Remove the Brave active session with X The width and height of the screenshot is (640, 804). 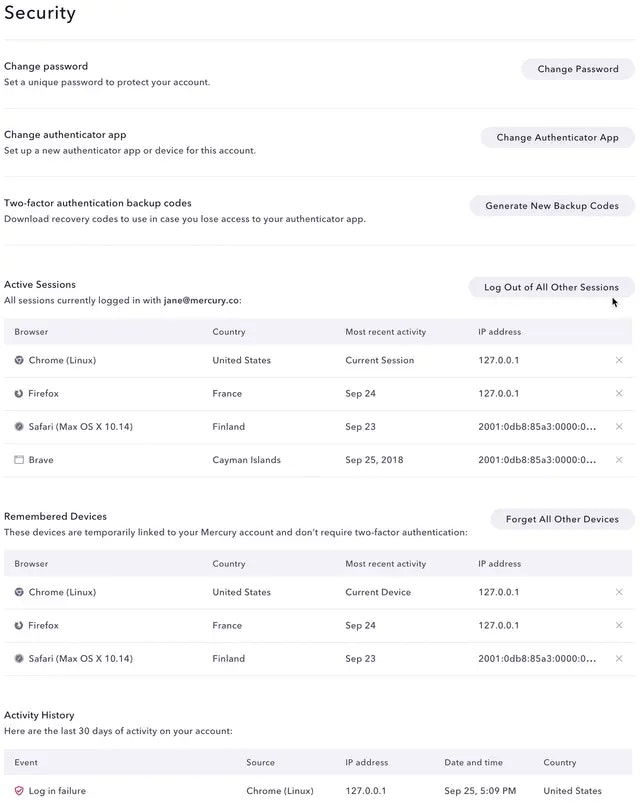tap(619, 460)
